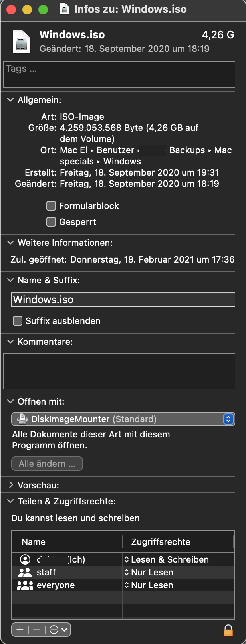Expand the Vorschau section
Viewport: 246px width, 644px height.
click(11, 485)
